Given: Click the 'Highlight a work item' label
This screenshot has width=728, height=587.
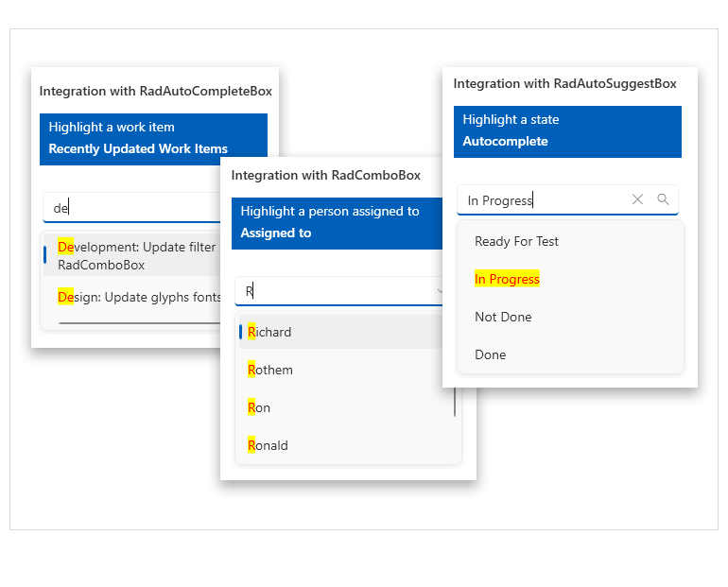Looking at the screenshot, I should pos(112,128).
